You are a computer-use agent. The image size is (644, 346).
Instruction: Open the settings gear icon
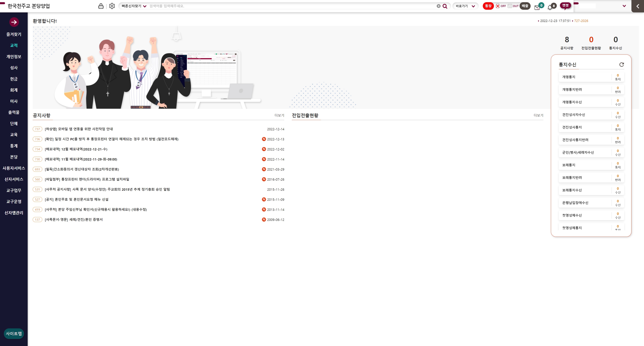[x=112, y=6]
